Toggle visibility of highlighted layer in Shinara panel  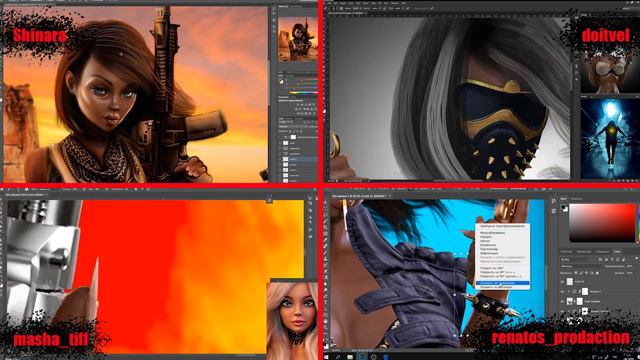[x=280, y=159]
